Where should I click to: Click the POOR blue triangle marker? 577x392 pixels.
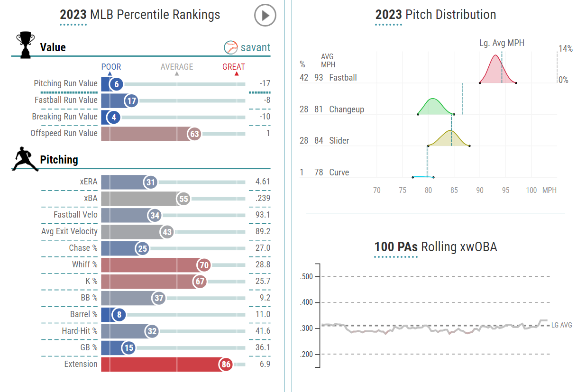110,74
